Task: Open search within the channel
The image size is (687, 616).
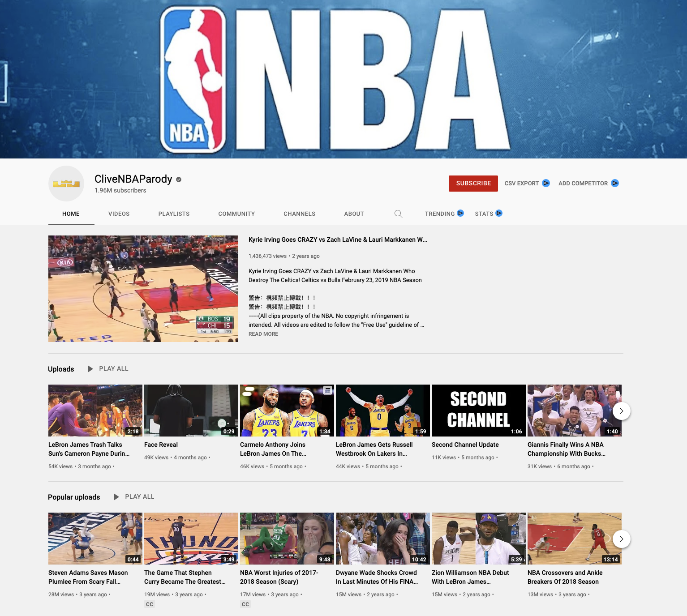Action: [x=398, y=214]
